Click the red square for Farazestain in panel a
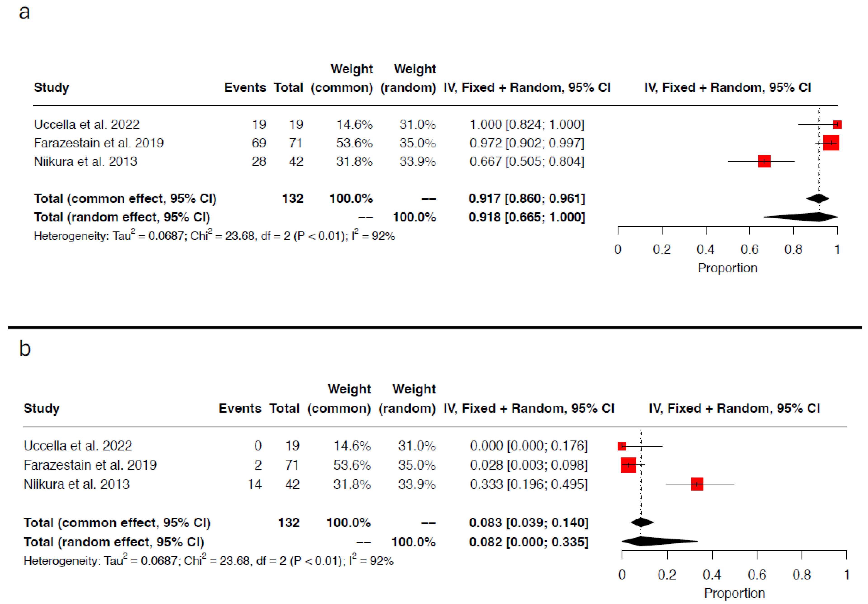The width and height of the screenshot is (868, 604). point(831,143)
